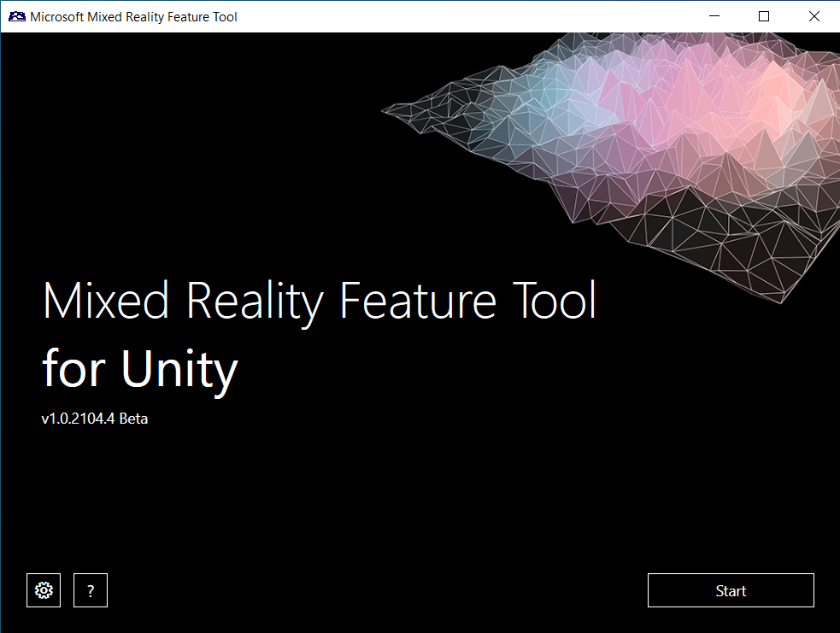Click the word "Unity" in the subtitle
The width and height of the screenshot is (840, 633).
(x=179, y=369)
